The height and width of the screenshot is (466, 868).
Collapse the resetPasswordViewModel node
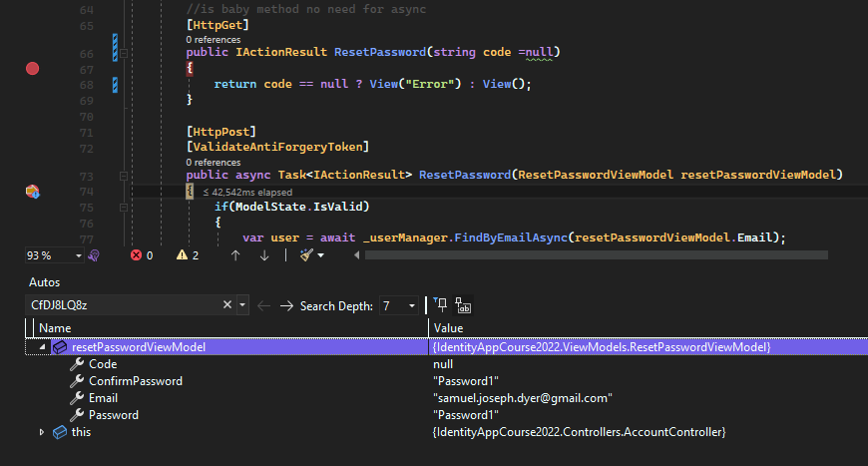click(42, 347)
